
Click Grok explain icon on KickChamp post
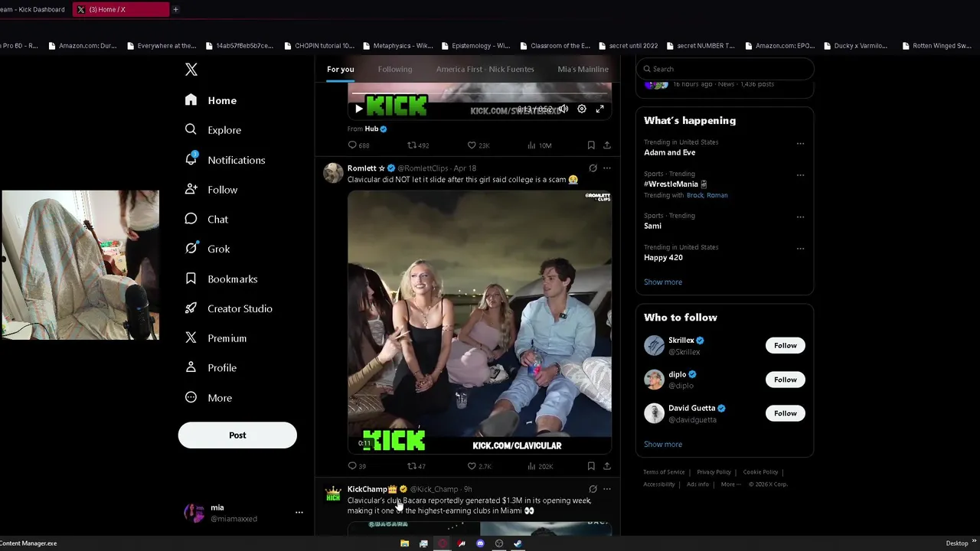(593, 489)
